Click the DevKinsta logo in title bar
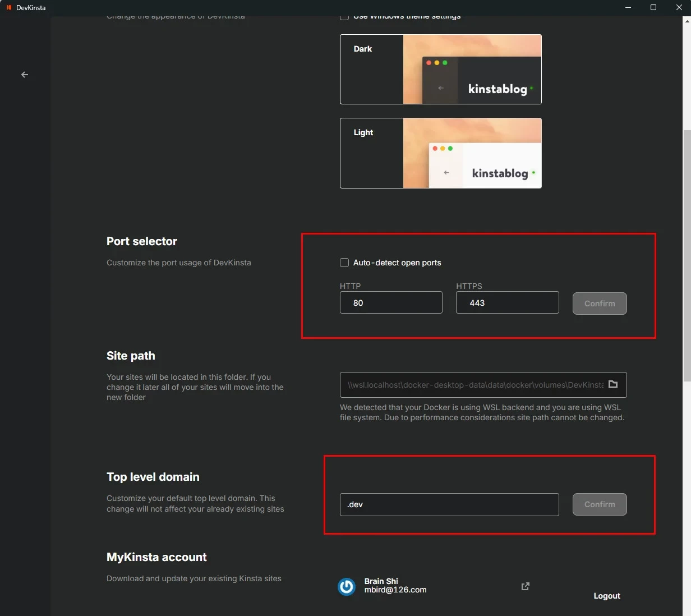This screenshot has height=616, width=691. [x=9, y=7]
